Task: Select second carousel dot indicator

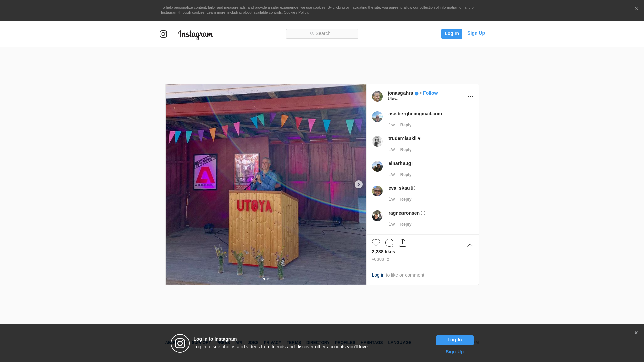Action: click(268, 279)
